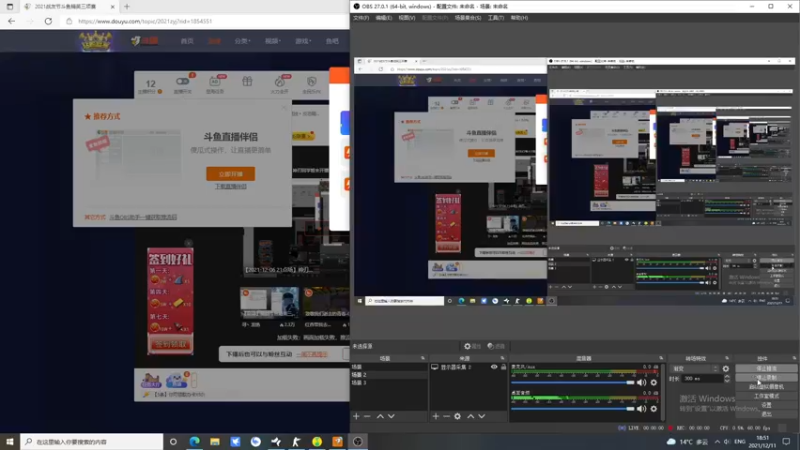Click the properties gear above Scenes panel
800x450 pixels.
[x=472, y=346]
